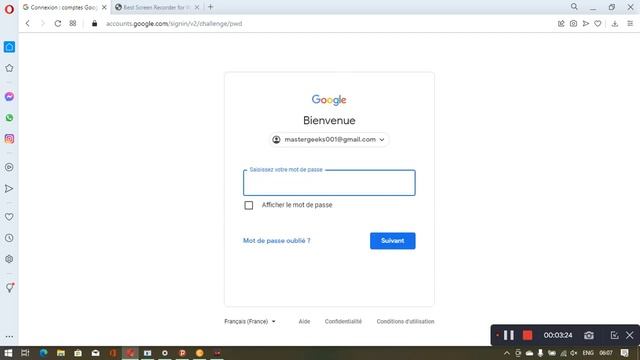This screenshot has height=360, width=640.
Task: Open Messenger in the Opera sidebar
Action: [x=9, y=97]
